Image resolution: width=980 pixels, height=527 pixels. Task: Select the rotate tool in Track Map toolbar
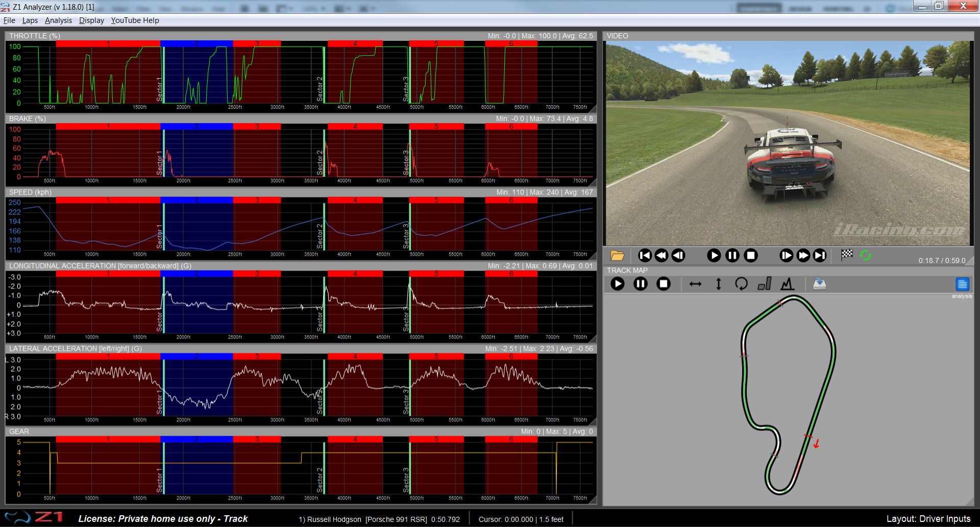[x=742, y=284]
